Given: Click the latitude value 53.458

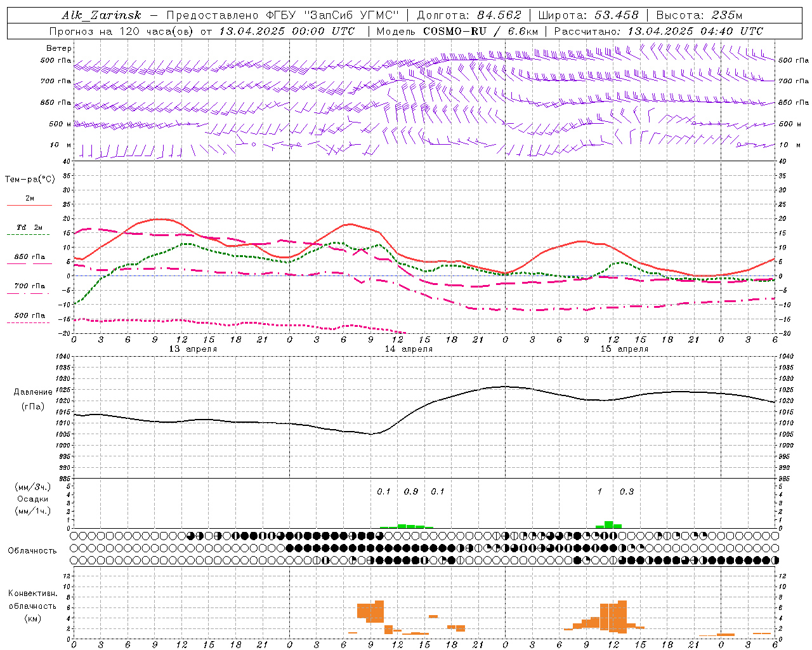Looking at the screenshot, I should [x=617, y=16].
